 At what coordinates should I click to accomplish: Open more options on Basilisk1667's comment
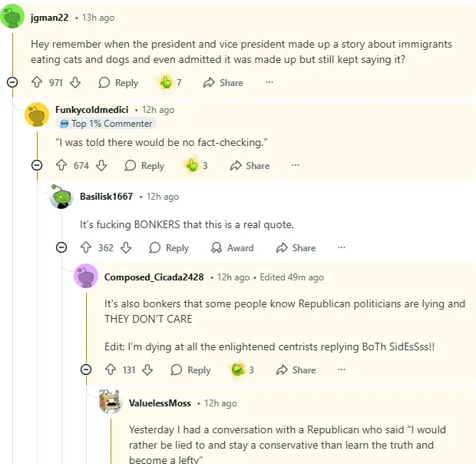click(342, 248)
